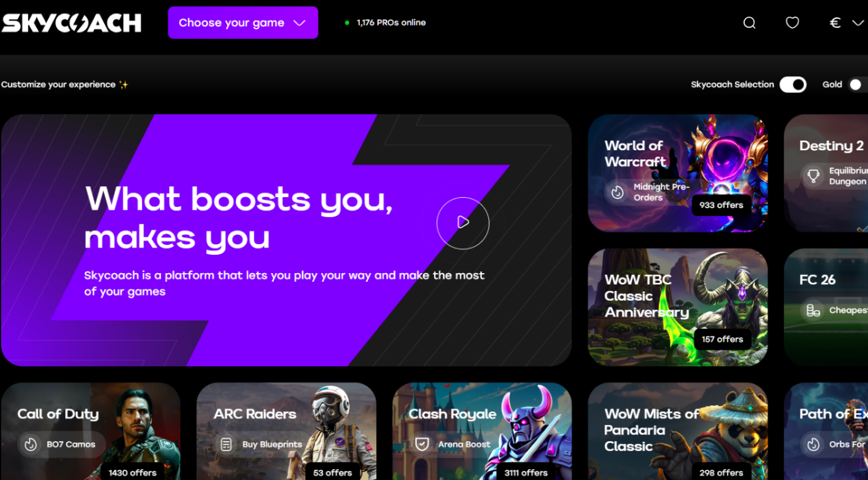Toggle the Skycoach Selection switch

[793, 85]
